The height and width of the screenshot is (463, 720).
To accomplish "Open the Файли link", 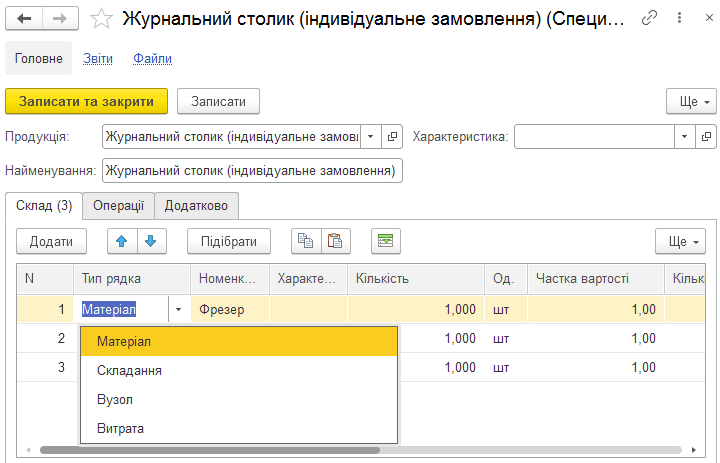I will click(152, 58).
